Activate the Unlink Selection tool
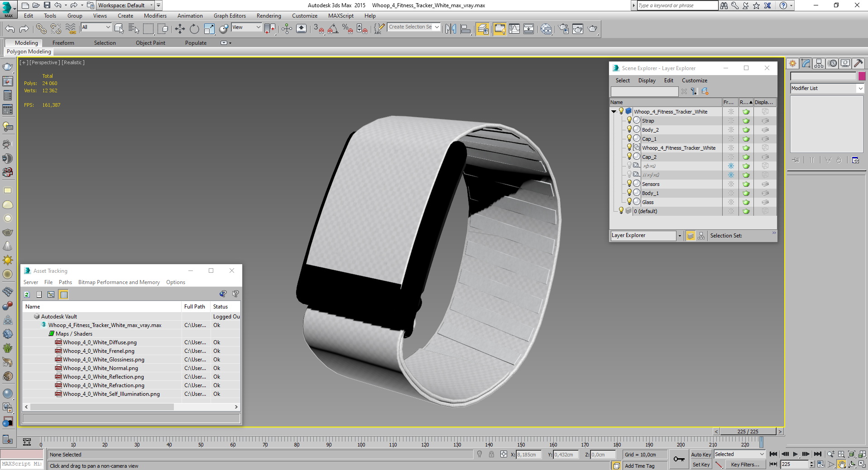Screen dimensions: 868x470 point(56,29)
